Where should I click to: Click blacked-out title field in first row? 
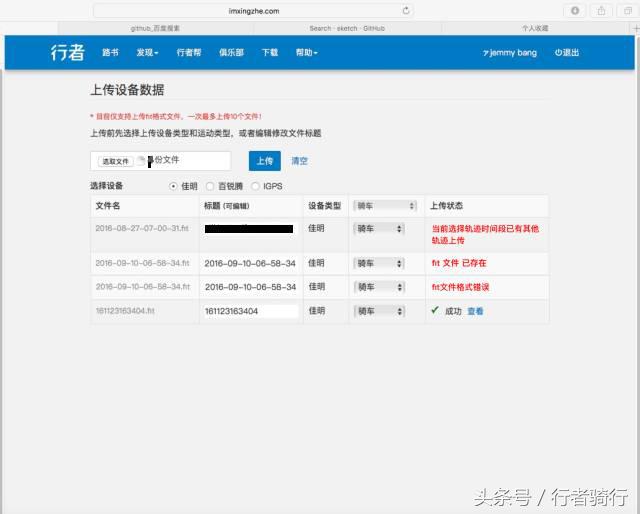(x=249, y=229)
